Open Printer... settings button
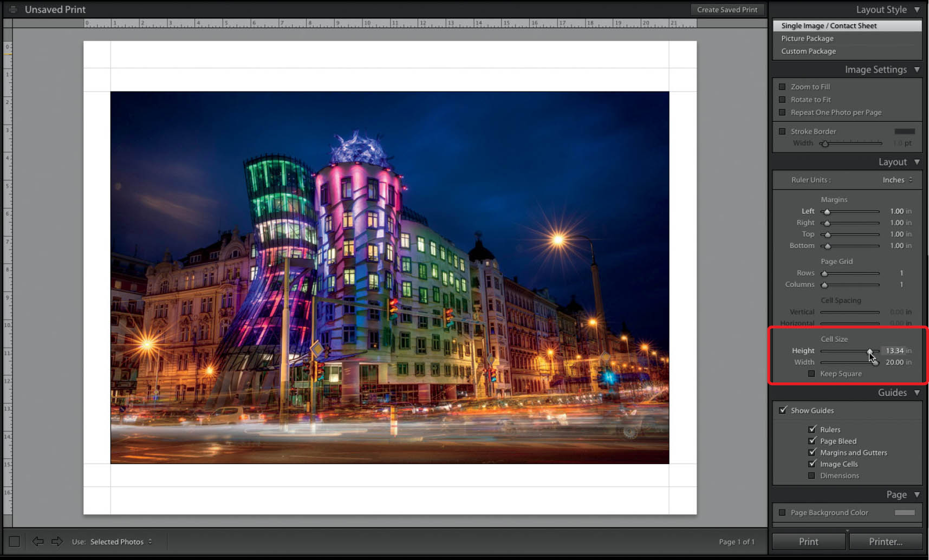The height and width of the screenshot is (560, 929). [886, 542]
